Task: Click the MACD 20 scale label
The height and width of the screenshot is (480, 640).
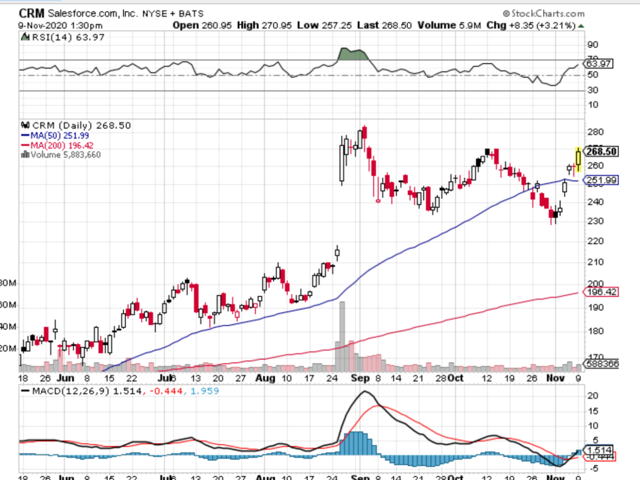Action: pos(593,396)
